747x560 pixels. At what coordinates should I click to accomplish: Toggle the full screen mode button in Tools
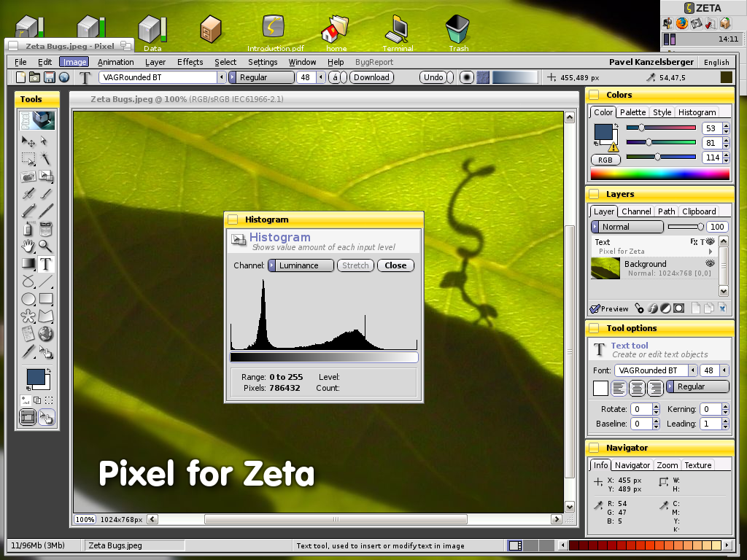pos(28,418)
